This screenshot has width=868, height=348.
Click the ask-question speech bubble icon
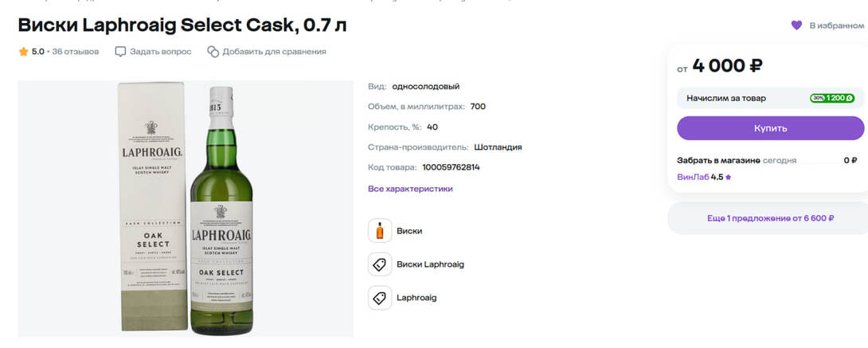pos(121,52)
